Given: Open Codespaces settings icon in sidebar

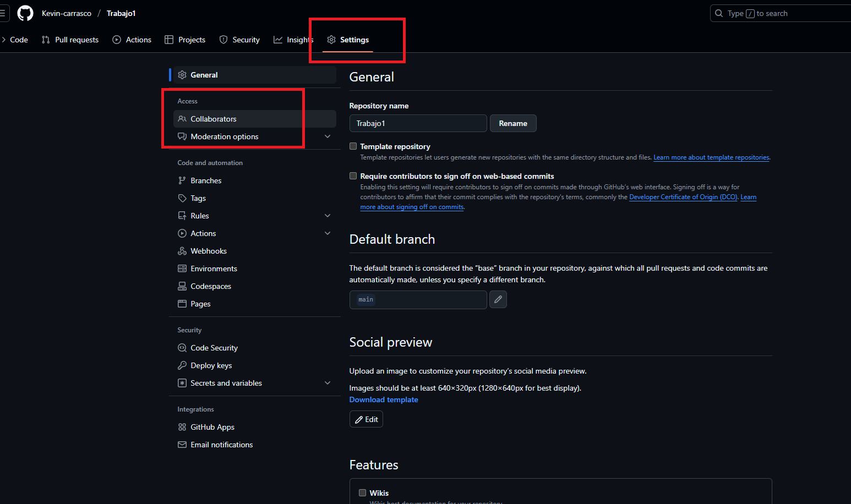Looking at the screenshot, I should click(x=182, y=286).
